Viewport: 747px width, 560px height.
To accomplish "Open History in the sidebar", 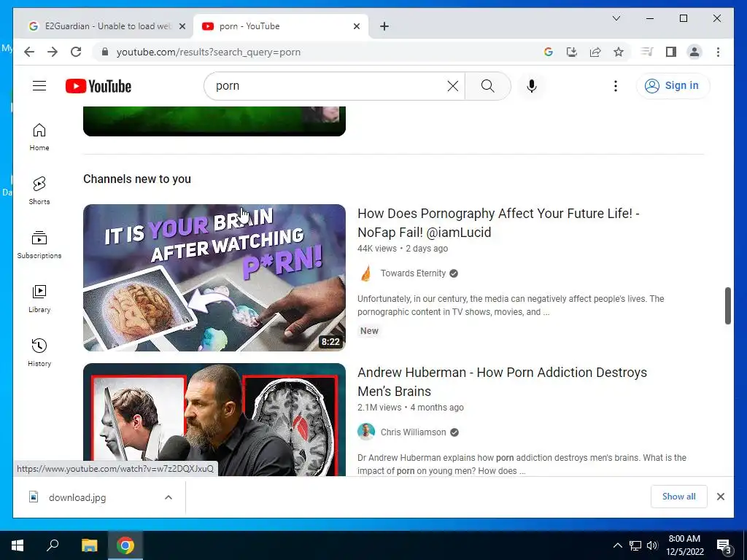I will [39, 352].
